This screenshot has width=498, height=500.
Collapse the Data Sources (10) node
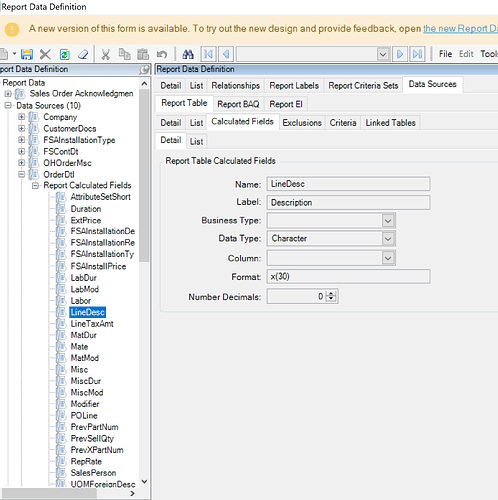8,106
